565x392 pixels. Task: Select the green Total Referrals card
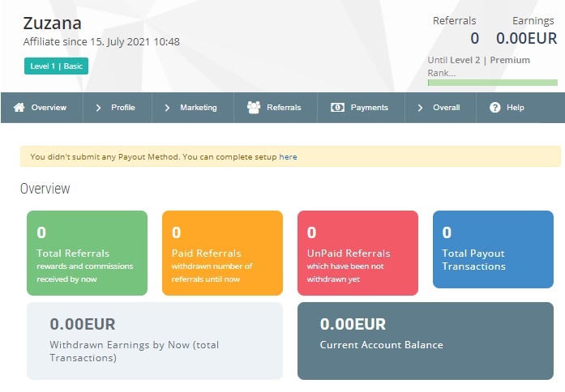(88, 253)
